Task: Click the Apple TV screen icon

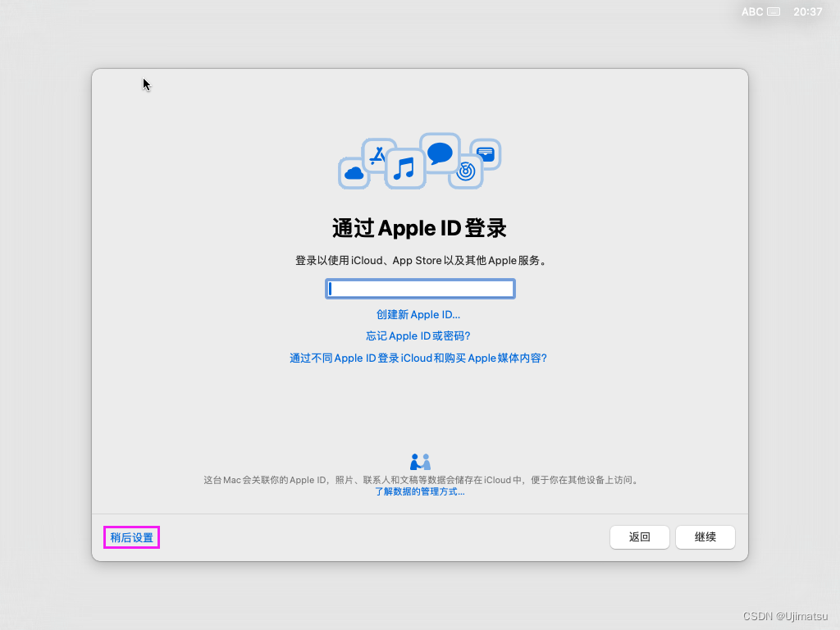Action: 486,154
